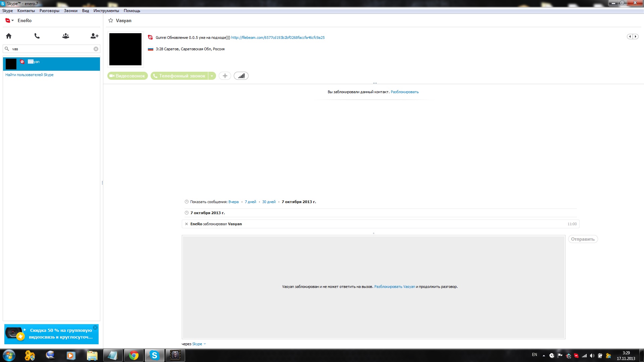Clear the vas search text with the X icon
This screenshot has height=362, width=644.
coord(96,49)
